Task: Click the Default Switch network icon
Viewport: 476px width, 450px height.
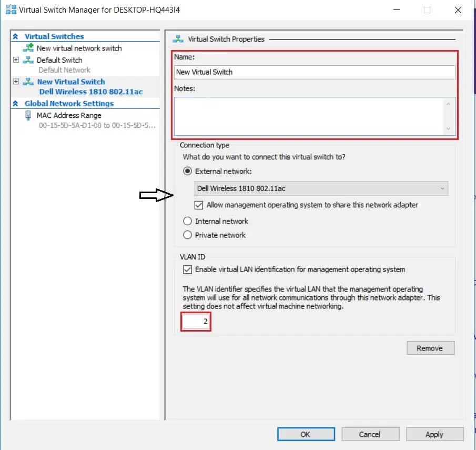Action: [28, 60]
